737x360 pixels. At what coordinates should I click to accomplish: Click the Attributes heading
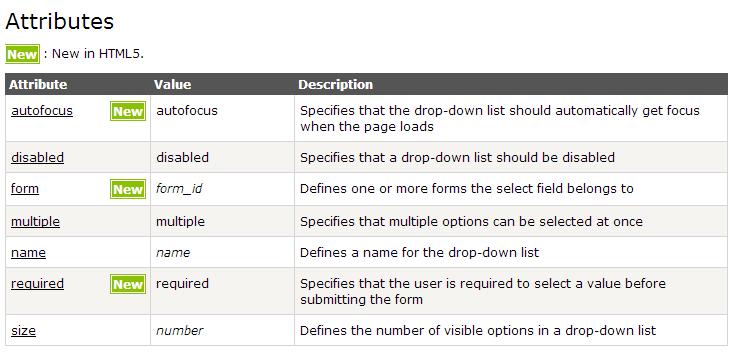[60, 22]
